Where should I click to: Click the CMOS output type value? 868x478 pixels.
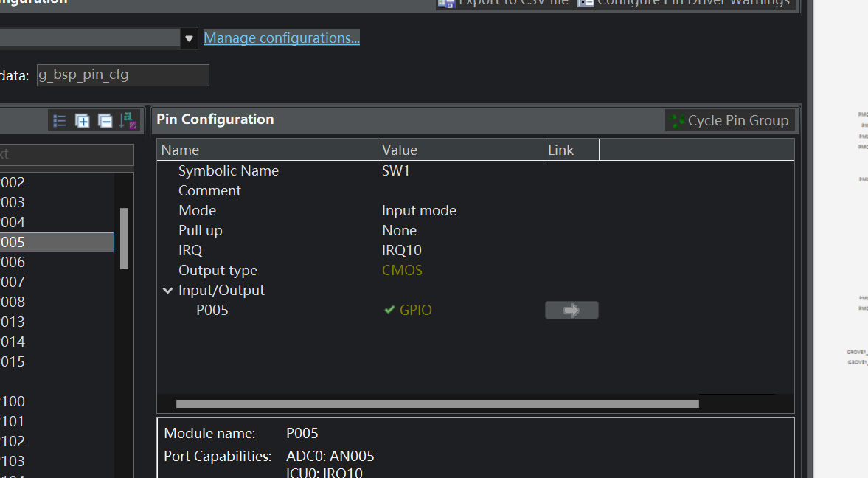pos(403,270)
